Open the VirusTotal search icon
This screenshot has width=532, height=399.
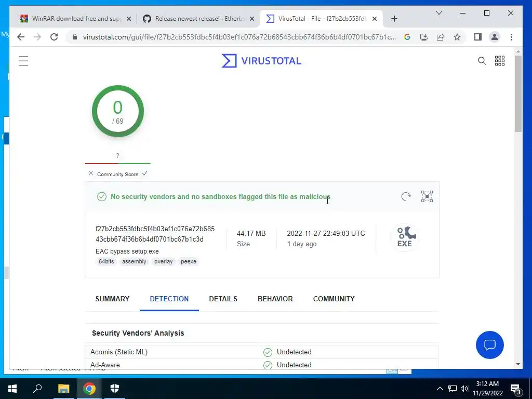click(x=482, y=61)
